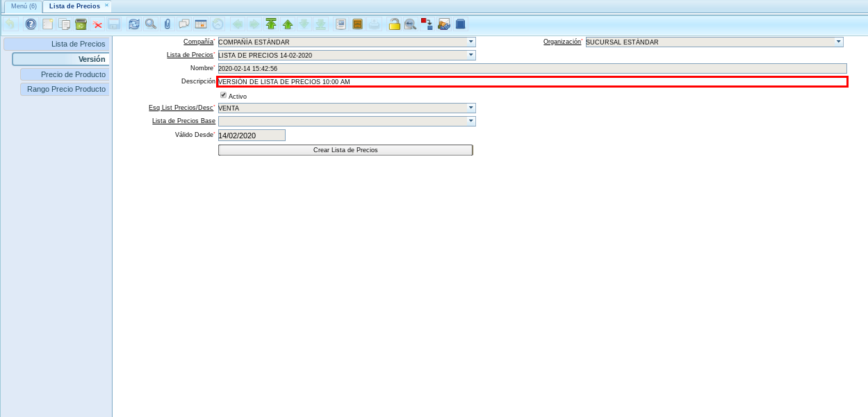Image resolution: width=868 pixels, height=417 pixels.
Task: Click the next record down arrow icon
Action: [304, 24]
